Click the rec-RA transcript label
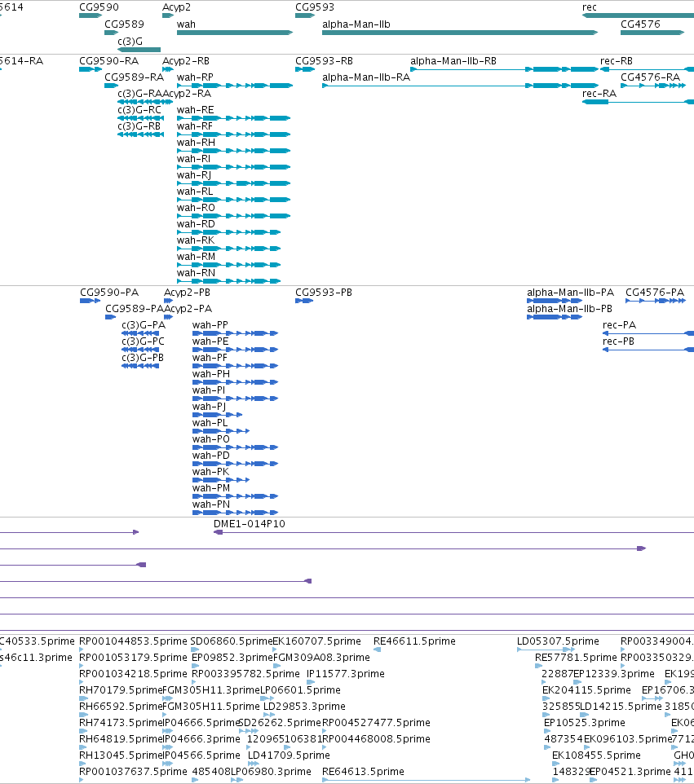 click(x=599, y=93)
